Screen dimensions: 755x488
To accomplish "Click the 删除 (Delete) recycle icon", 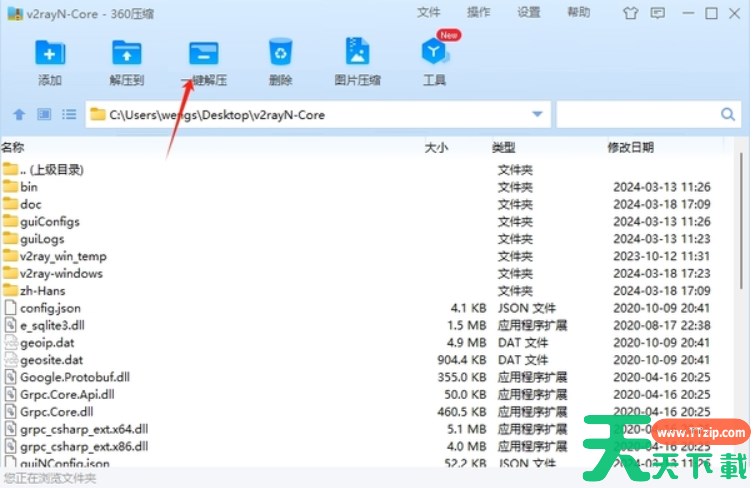I will point(281,54).
